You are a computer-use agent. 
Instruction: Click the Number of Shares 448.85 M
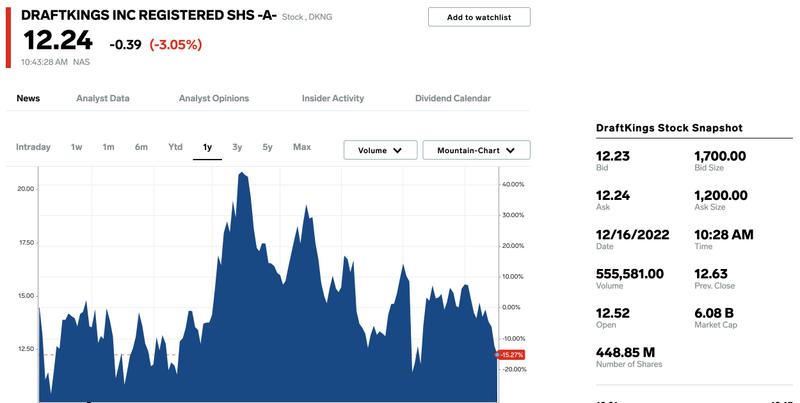(x=626, y=352)
